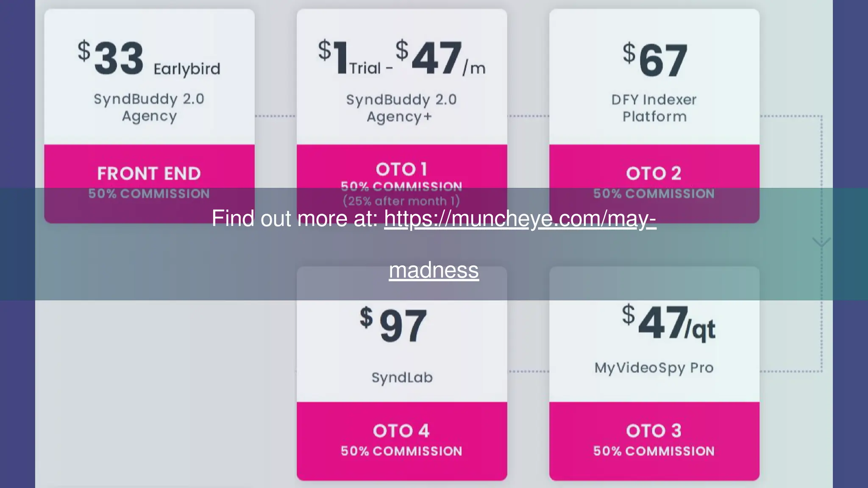Viewport: 868px width, 488px height.
Task: Click the $67 price text
Action: pos(654,60)
